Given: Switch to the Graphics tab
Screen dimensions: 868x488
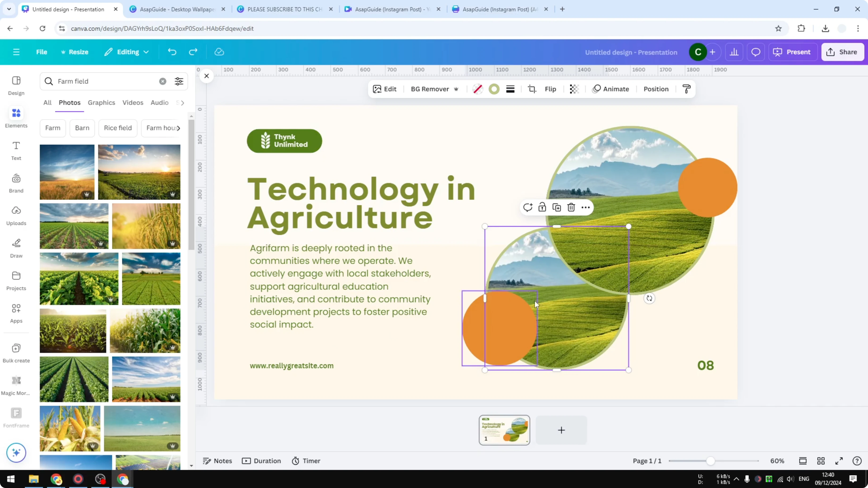Looking at the screenshot, I should click(x=101, y=103).
